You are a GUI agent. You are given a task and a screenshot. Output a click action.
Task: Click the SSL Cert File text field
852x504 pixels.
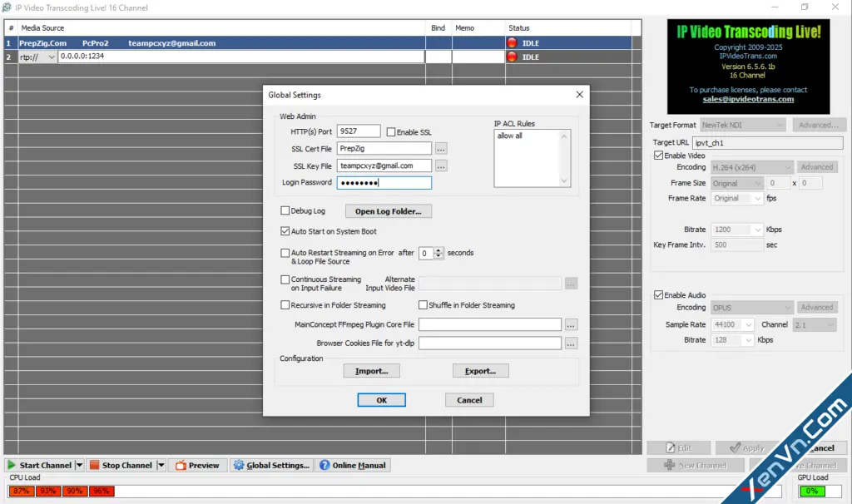[x=384, y=149]
